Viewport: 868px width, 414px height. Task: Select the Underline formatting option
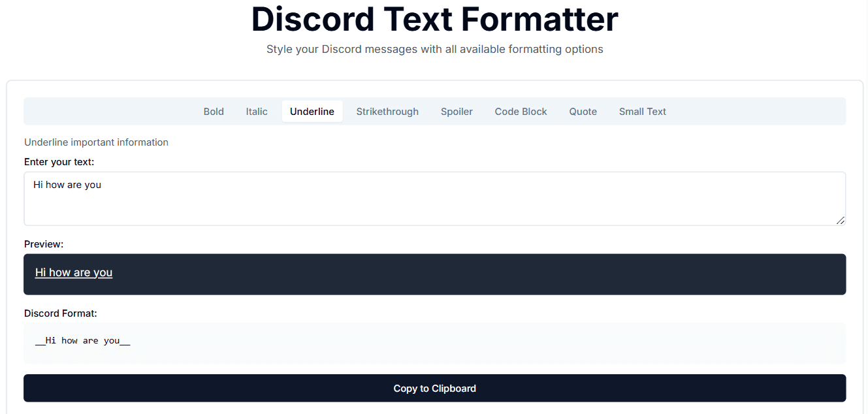(x=312, y=111)
